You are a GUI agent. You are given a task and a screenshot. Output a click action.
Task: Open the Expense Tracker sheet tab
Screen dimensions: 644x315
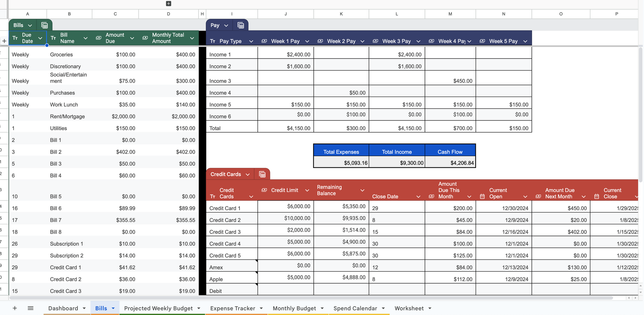click(x=232, y=308)
